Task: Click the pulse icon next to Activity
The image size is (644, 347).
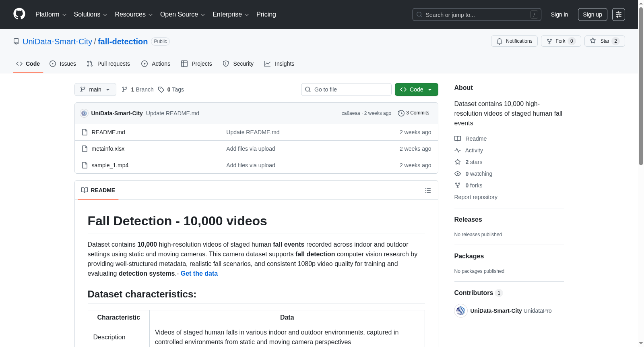Action: coord(458,150)
